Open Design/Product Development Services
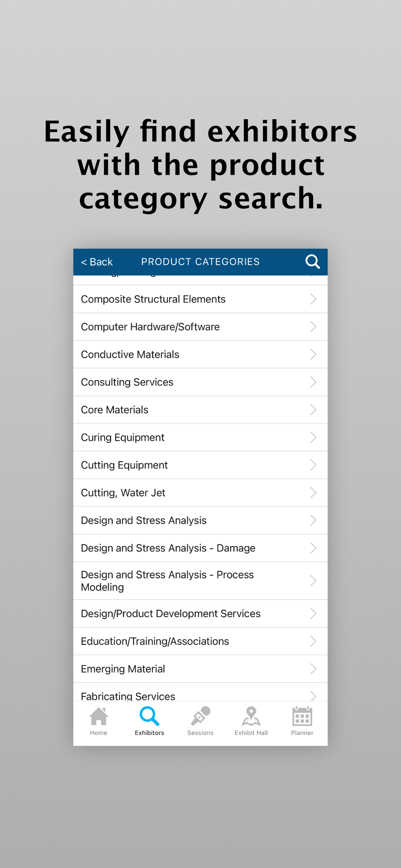The width and height of the screenshot is (401, 868). pyautogui.click(x=171, y=614)
